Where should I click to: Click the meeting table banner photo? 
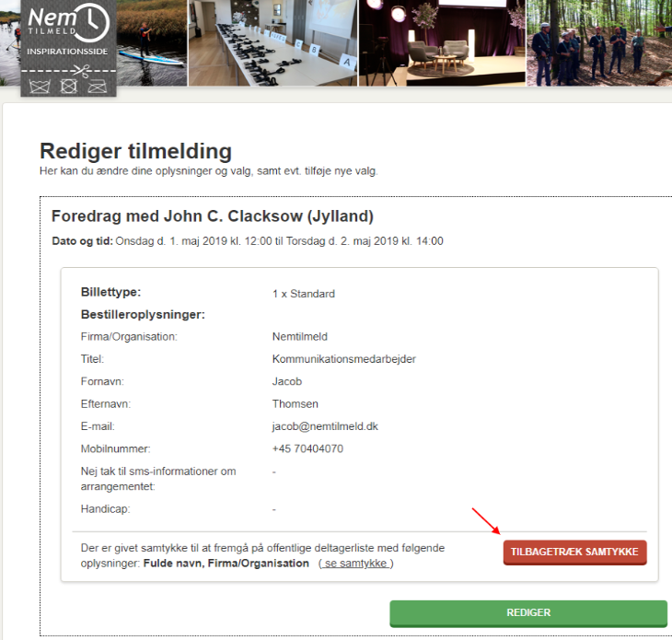pyautogui.click(x=272, y=43)
